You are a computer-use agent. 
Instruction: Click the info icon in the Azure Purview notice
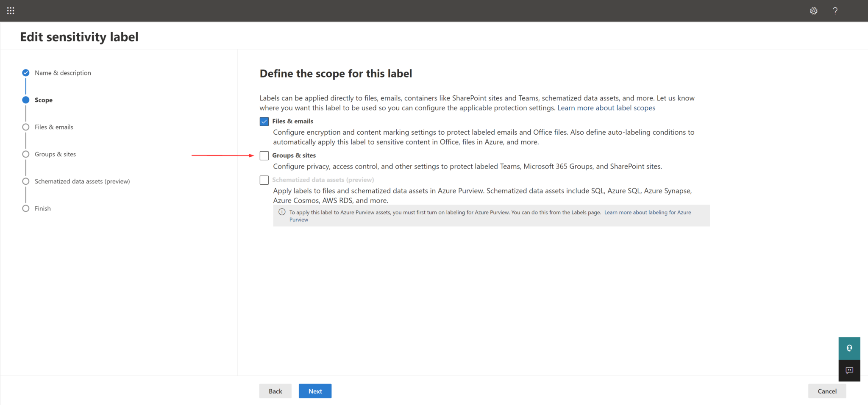tap(281, 212)
